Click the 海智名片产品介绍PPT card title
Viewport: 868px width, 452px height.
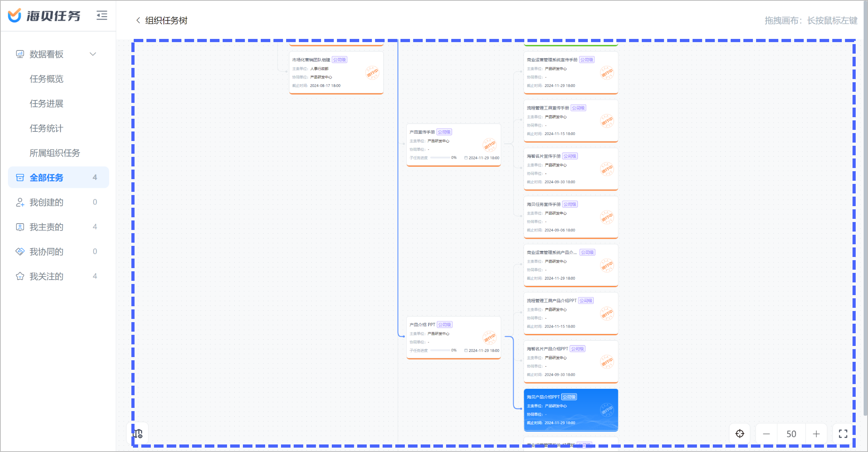pyautogui.click(x=547, y=349)
